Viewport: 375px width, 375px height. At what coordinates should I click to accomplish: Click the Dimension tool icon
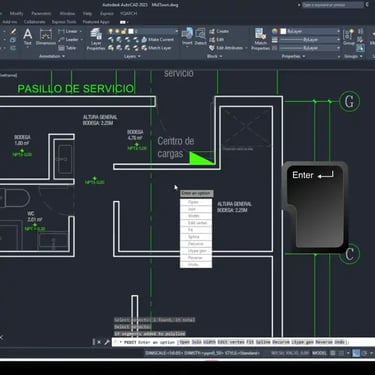(x=46, y=37)
